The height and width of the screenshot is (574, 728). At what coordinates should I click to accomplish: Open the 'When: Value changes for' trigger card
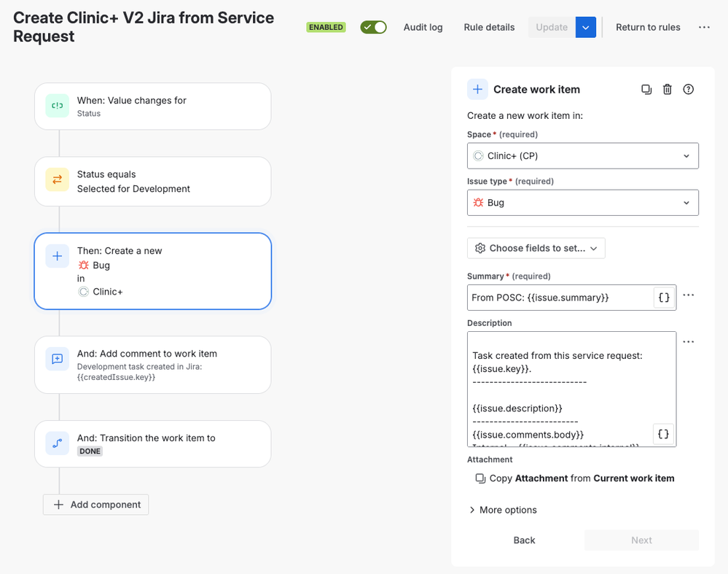[153, 106]
